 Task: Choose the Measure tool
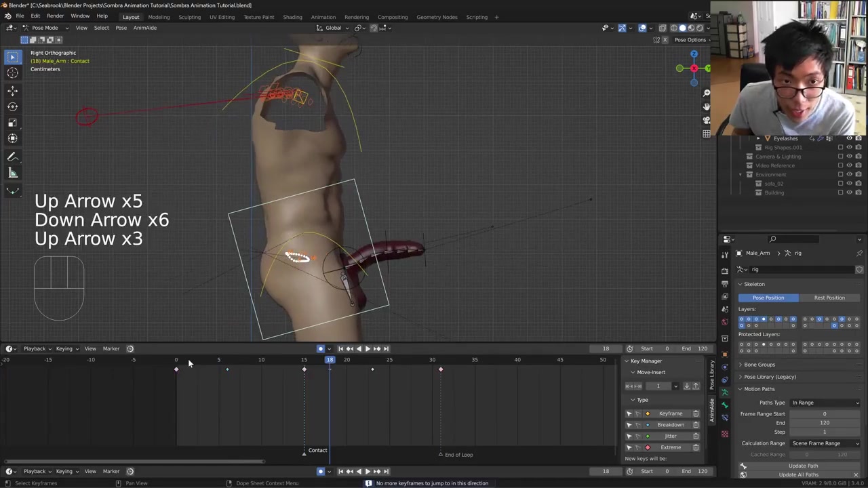pyautogui.click(x=12, y=173)
